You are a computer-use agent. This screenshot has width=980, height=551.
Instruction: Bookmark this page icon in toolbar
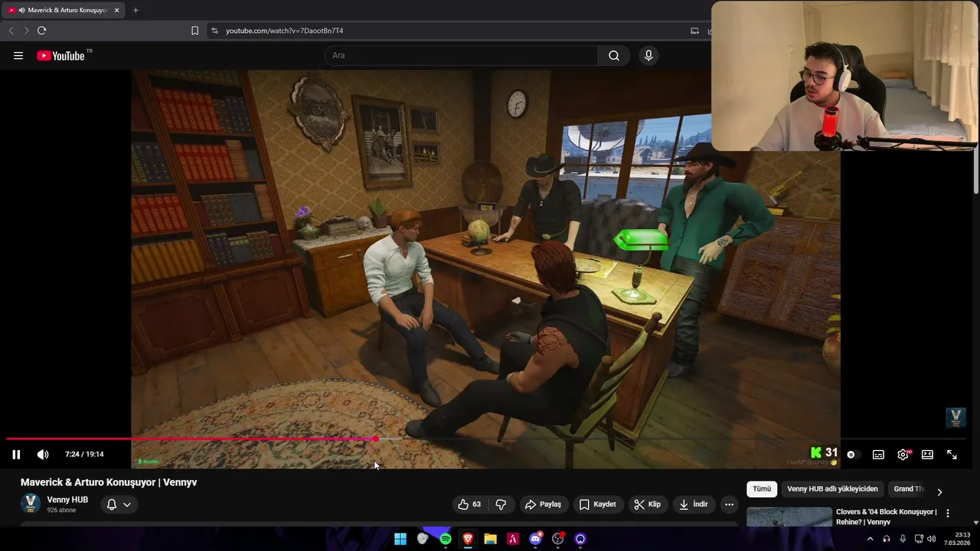tap(194, 31)
